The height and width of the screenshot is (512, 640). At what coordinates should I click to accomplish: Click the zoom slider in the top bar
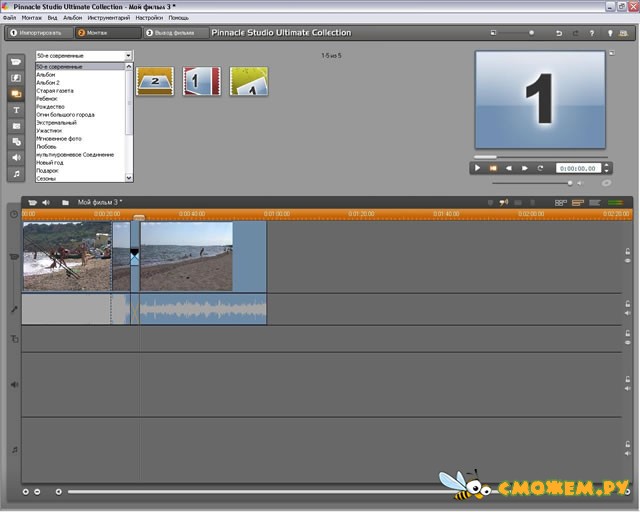[x=518, y=33]
